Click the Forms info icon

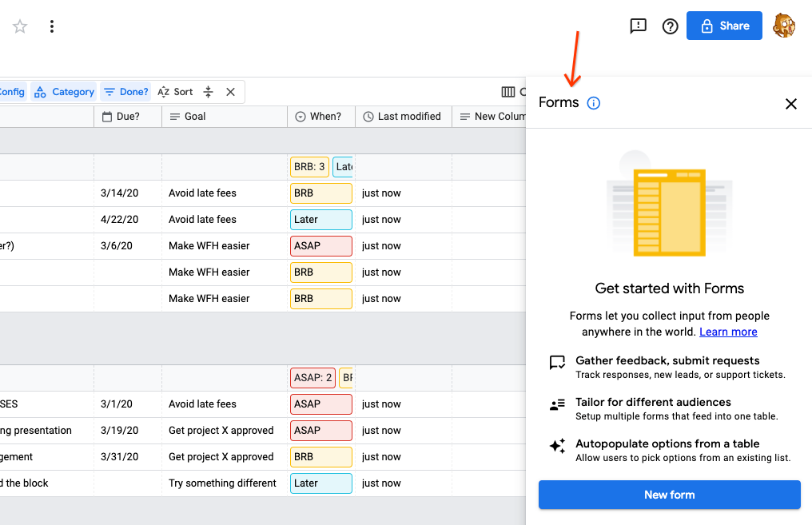tap(593, 103)
